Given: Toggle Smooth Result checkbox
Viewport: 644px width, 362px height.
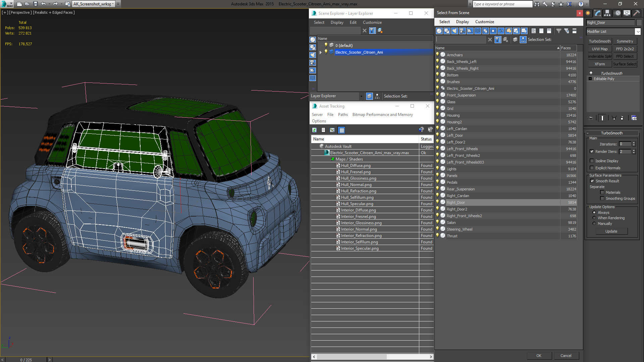Looking at the screenshot, I should point(592,181).
